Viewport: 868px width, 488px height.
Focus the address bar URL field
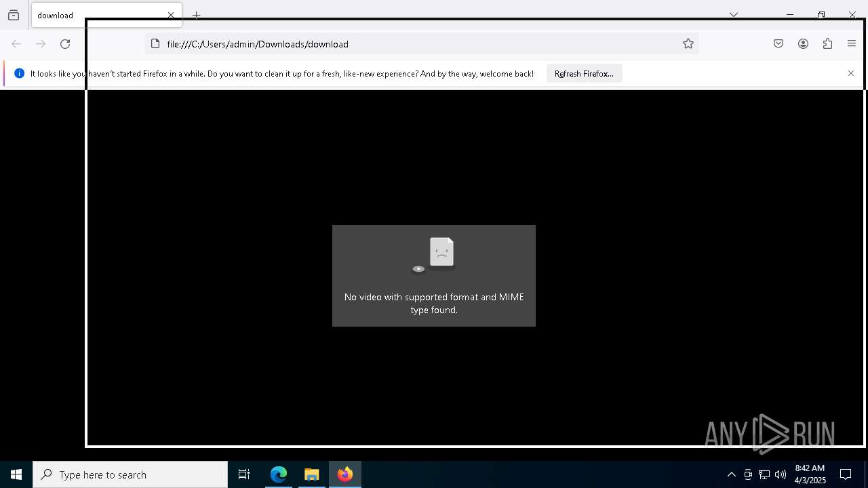pyautogui.click(x=420, y=44)
